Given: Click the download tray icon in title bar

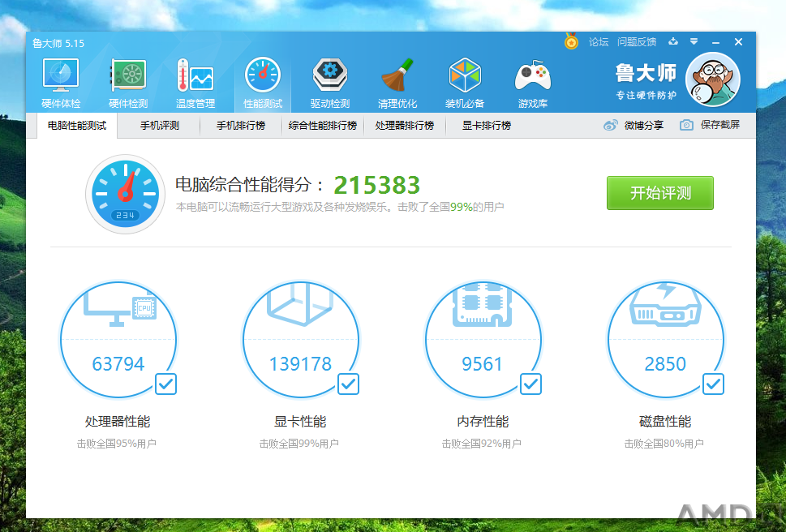Looking at the screenshot, I should (x=673, y=41).
